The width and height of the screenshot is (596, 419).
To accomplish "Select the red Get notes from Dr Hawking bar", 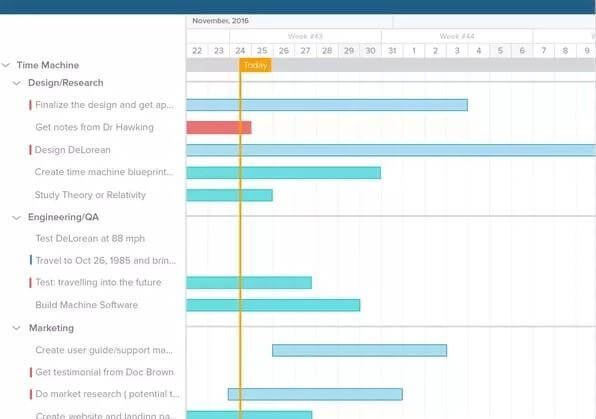I will 219,128.
